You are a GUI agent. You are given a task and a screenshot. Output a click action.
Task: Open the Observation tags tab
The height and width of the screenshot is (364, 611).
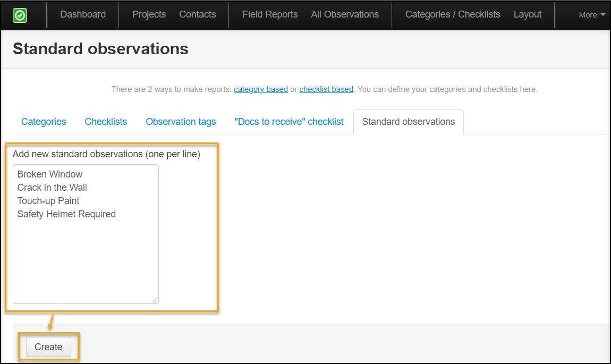pos(181,122)
